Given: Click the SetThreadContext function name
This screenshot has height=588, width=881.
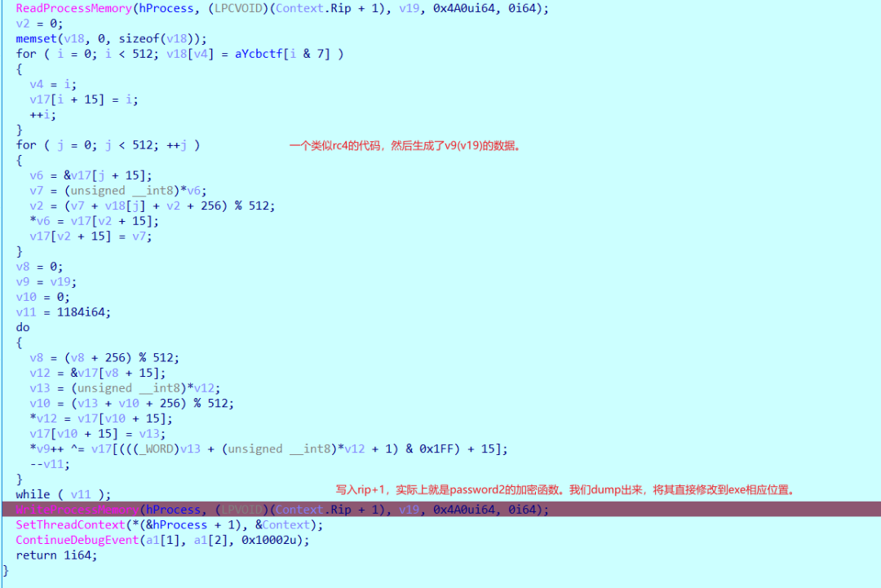Looking at the screenshot, I should 70,524.
